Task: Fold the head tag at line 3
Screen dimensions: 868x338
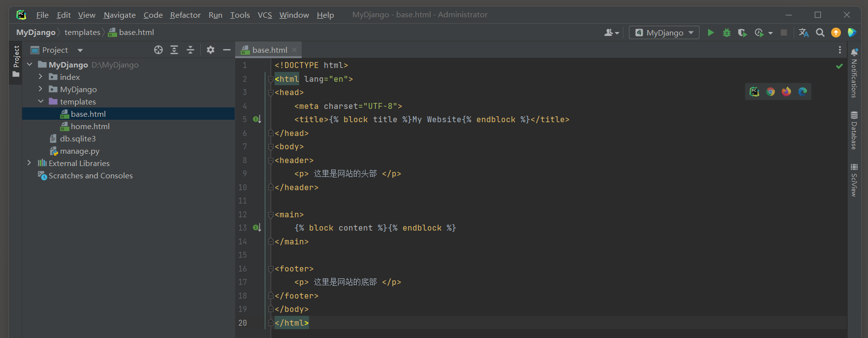Action: [271, 93]
